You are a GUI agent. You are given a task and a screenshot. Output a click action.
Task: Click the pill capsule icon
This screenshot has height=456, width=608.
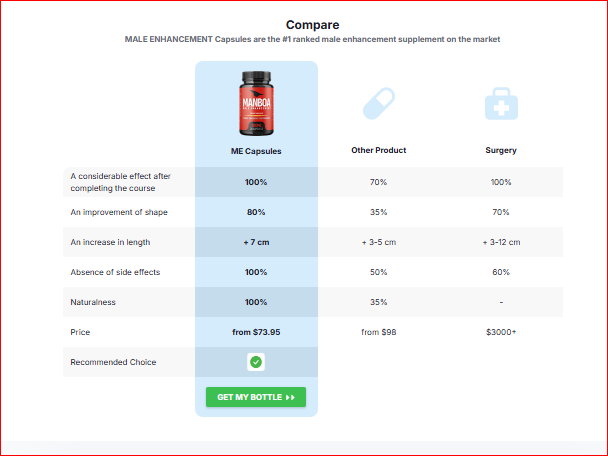click(379, 104)
